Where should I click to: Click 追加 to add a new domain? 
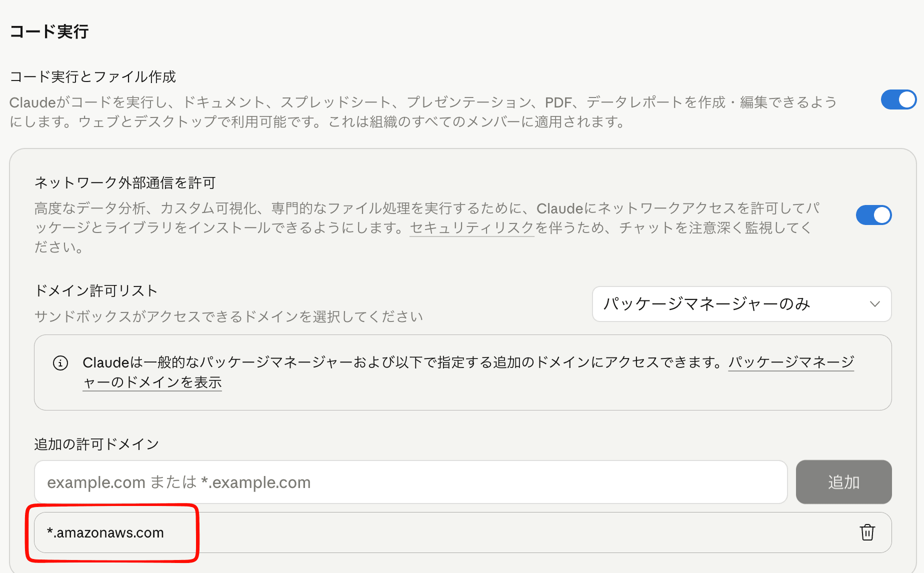pyautogui.click(x=843, y=482)
